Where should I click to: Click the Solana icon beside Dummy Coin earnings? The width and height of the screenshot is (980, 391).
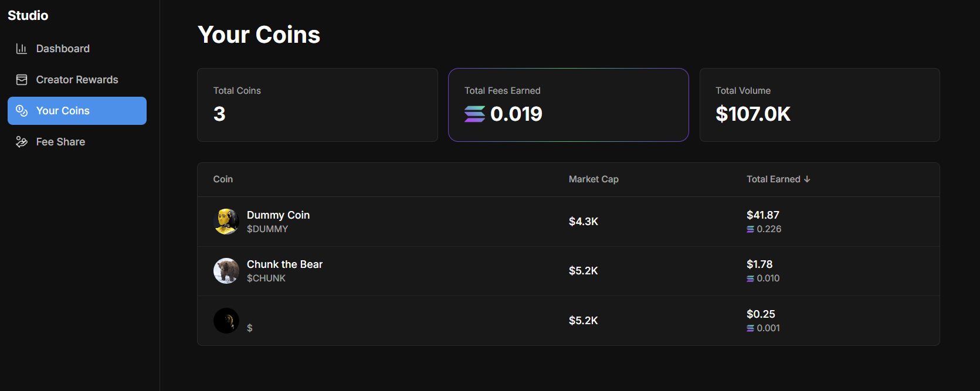tap(751, 229)
